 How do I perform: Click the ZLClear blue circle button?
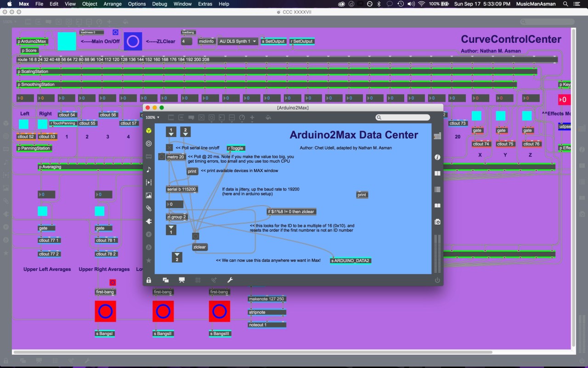(x=133, y=41)
